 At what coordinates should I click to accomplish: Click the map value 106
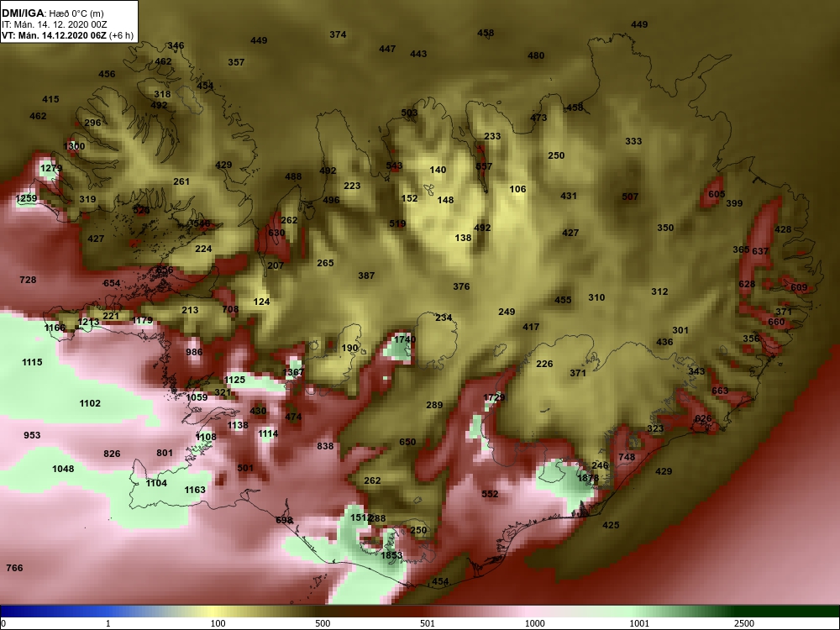pos(517,189)
